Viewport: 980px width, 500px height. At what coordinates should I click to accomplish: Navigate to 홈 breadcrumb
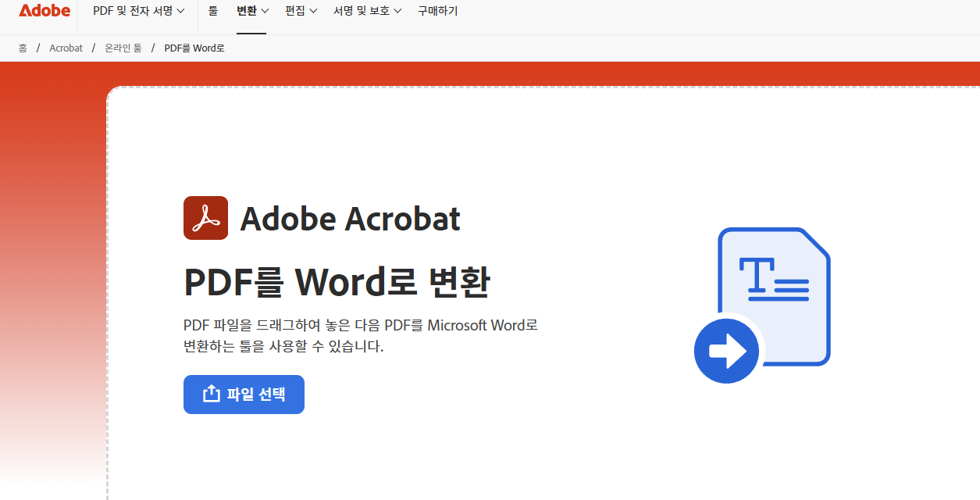pos(23,48)
